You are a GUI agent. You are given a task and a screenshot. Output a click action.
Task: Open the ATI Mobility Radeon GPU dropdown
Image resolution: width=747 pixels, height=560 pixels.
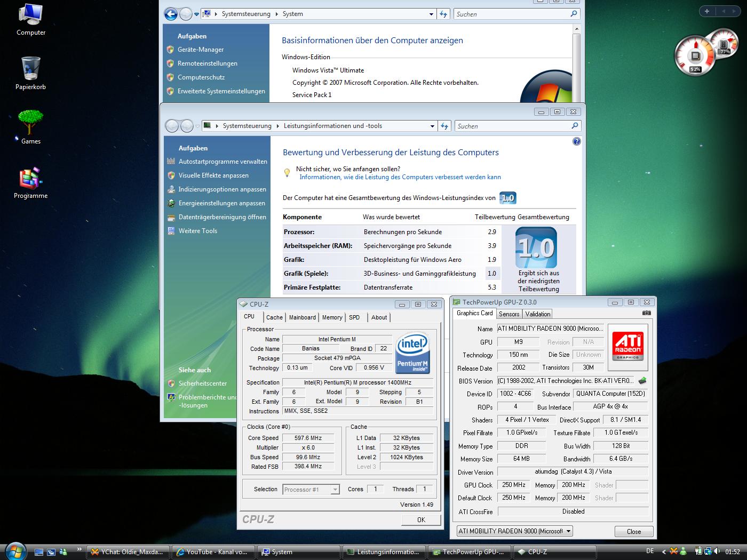click(x=569, y=531)
